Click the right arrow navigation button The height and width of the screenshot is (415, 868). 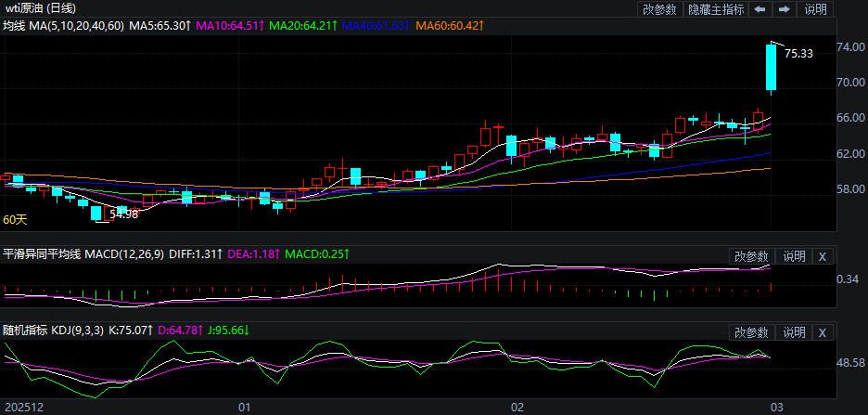point(784,9)
